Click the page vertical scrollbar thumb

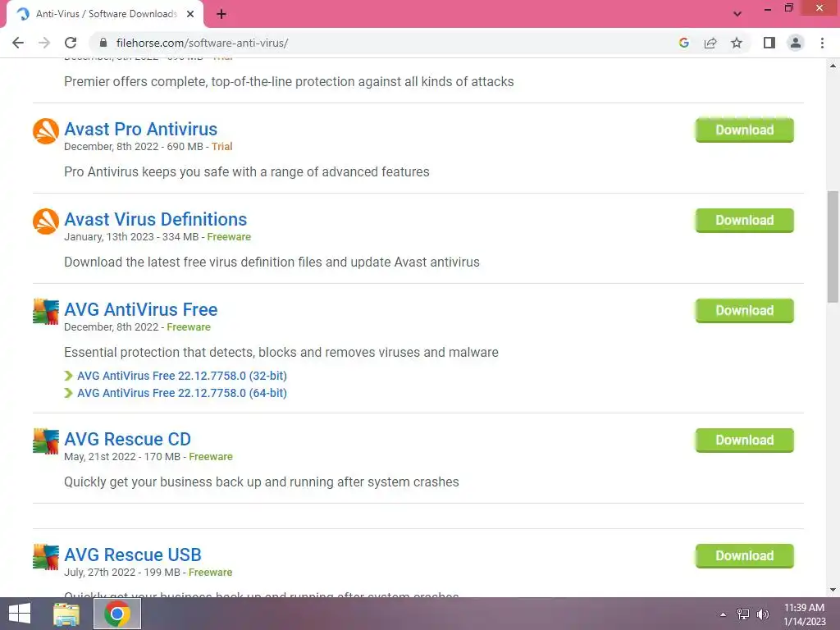(833, 246)
